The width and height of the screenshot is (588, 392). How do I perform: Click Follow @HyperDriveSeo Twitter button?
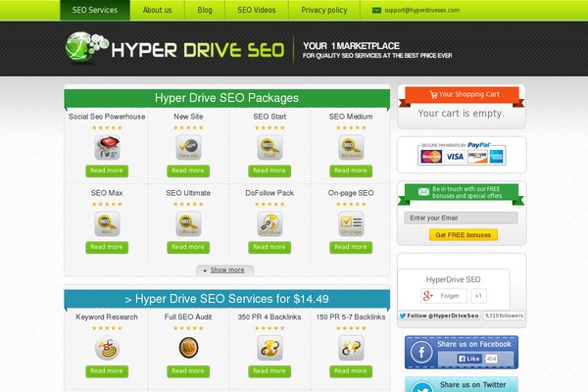pos(439,316)
